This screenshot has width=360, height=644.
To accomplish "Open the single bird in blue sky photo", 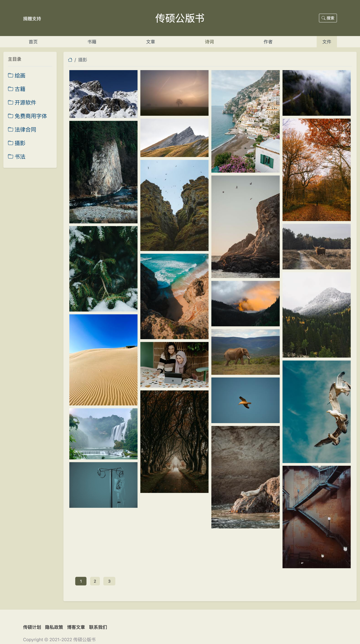I will 245,400.
